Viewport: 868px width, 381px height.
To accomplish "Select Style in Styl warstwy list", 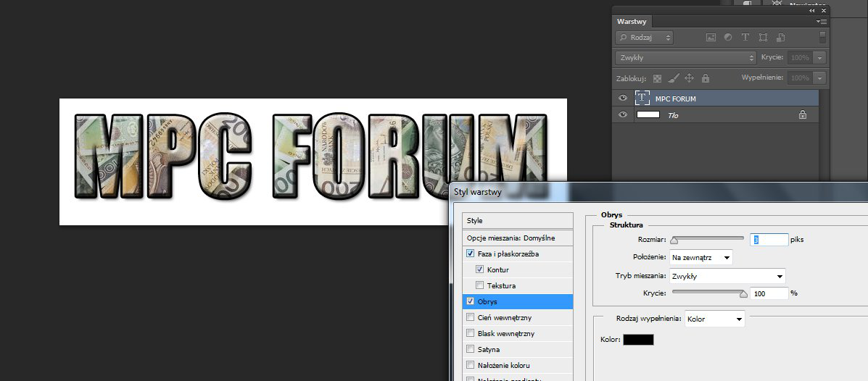I will point(518,221).
